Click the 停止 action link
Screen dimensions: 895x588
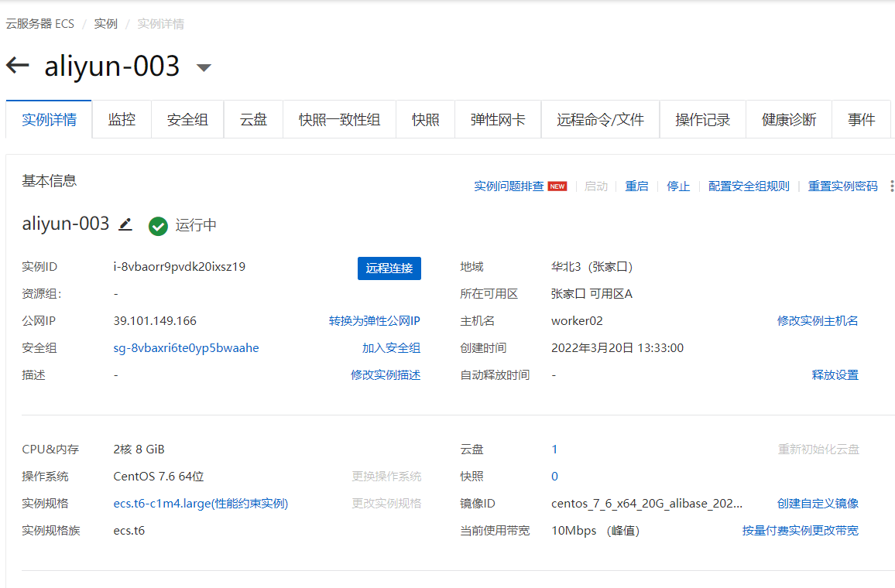pos(678,186)
